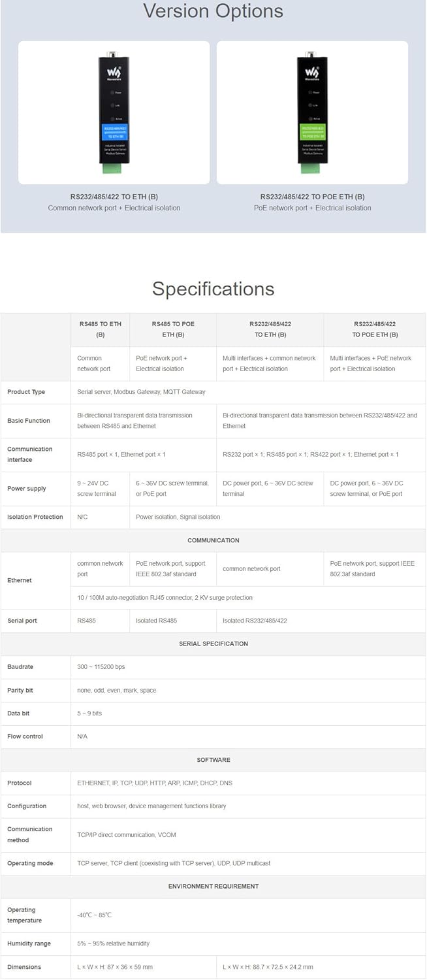Click the Waveshare logo on the green-label device

click(x=312, y=71)
